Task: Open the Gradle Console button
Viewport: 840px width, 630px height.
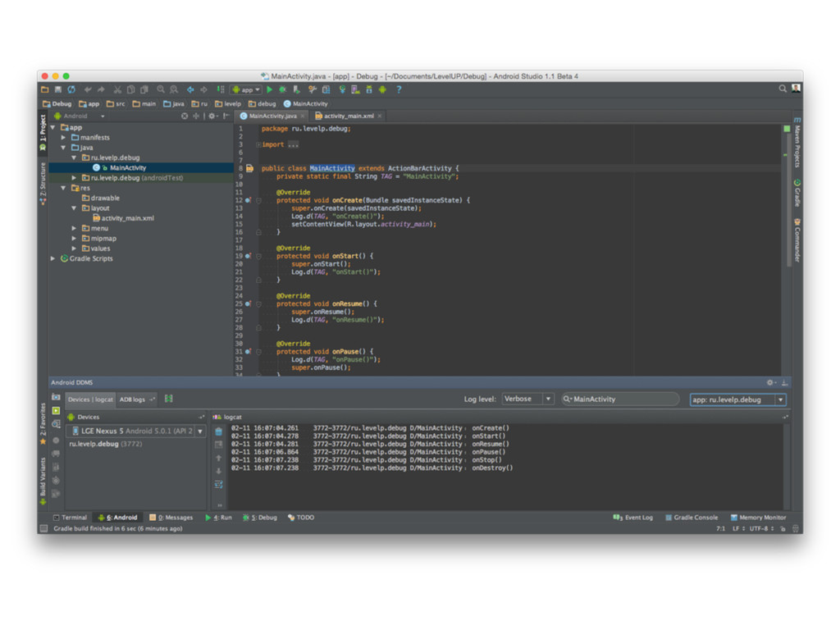Action: coord(691,518)
